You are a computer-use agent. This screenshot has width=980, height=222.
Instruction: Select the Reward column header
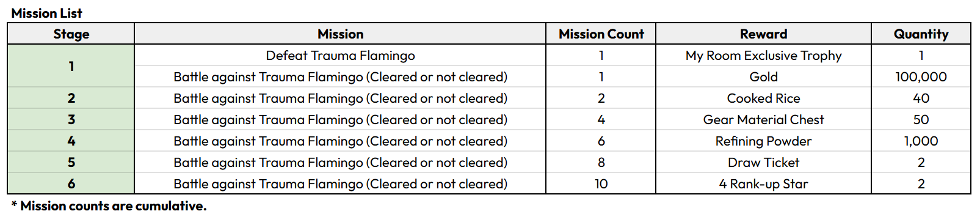[x=763, y=34]
